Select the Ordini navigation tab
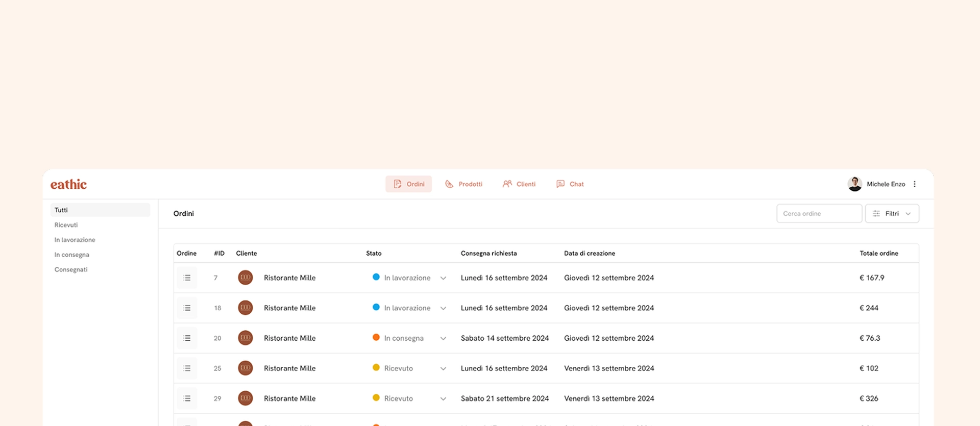This screenshot has width=980, height=426. [408, 184]
